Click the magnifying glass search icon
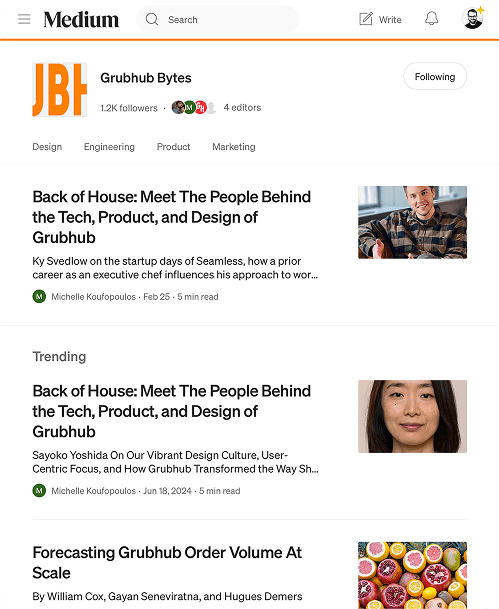The width and height of the screenshot is (499, 609). (x=152, y=19)
